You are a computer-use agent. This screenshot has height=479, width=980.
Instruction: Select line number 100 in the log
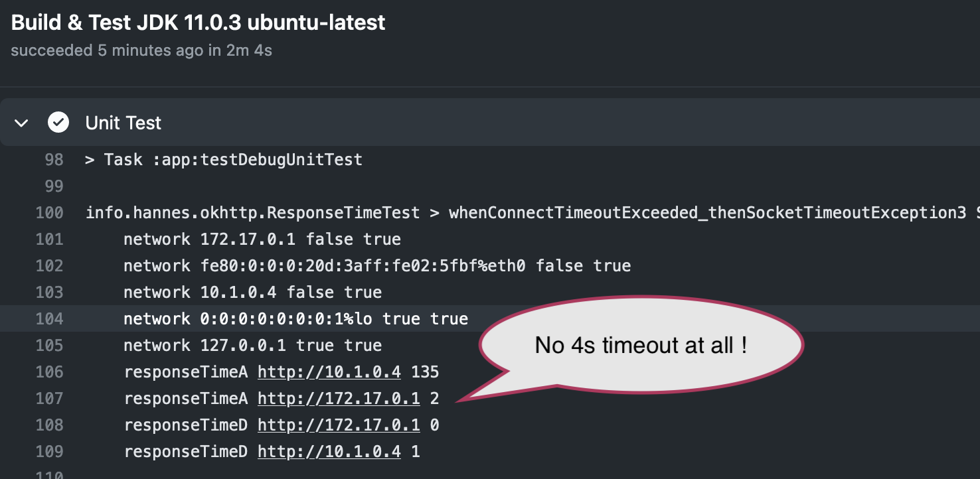53,212
